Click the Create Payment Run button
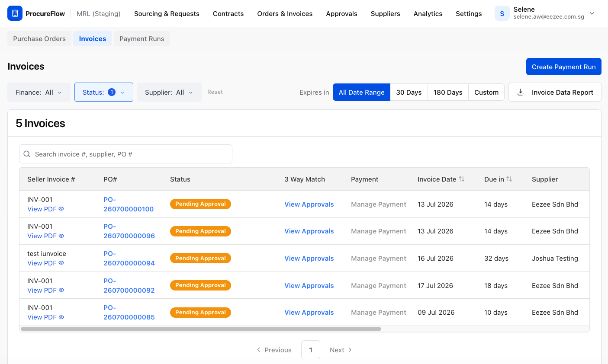The image size is (608, 364). click(x=564, y=67)
